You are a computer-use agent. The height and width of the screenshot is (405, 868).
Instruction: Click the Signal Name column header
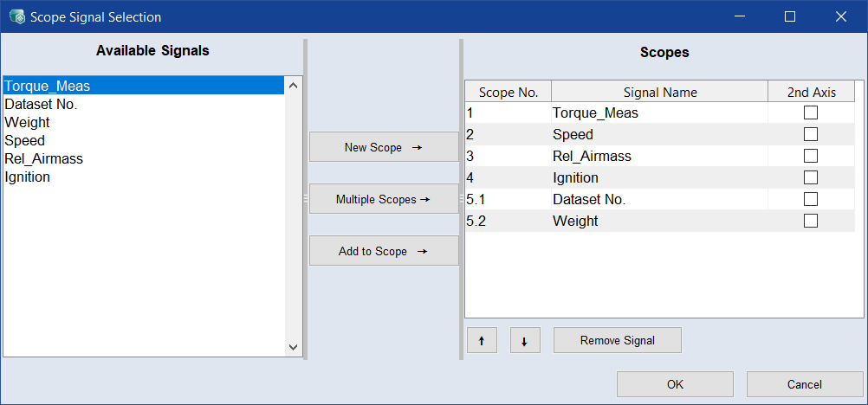coord(659,92)
